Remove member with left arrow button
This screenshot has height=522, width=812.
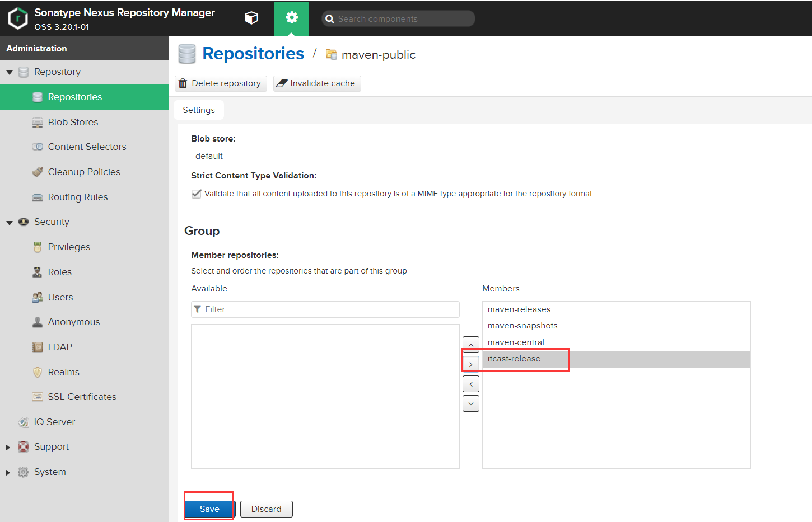(471, 384)
